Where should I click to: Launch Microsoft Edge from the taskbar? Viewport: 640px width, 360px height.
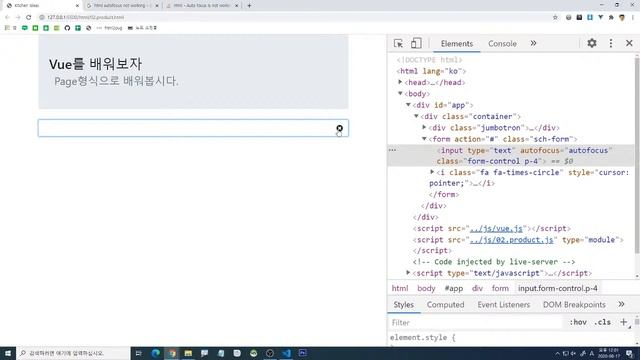click(x=156, y=353)
